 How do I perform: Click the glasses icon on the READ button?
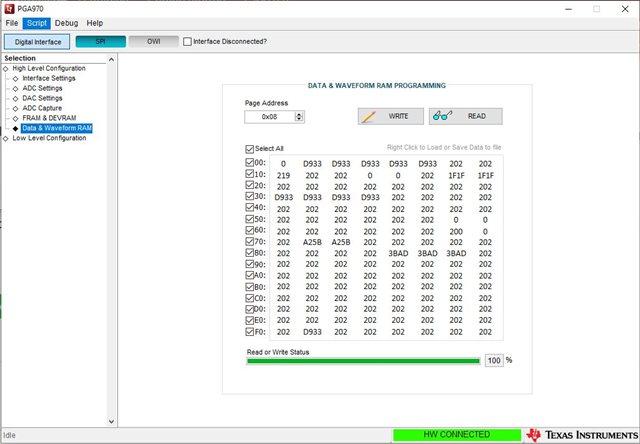pos(442,116)
